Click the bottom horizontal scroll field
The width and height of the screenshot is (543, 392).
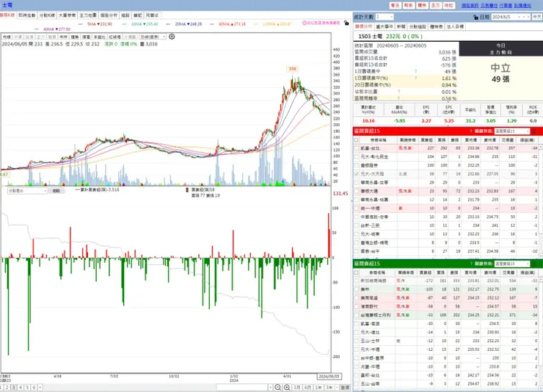click(242, 388)
